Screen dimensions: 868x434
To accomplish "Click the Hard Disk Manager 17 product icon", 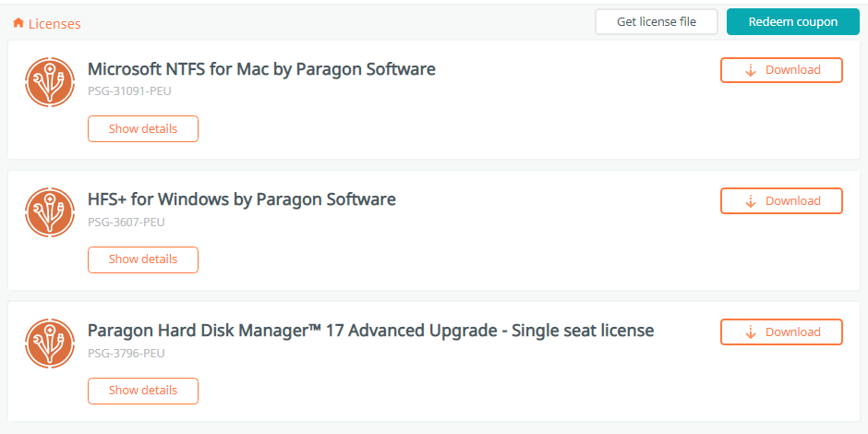I will point(50,344).
